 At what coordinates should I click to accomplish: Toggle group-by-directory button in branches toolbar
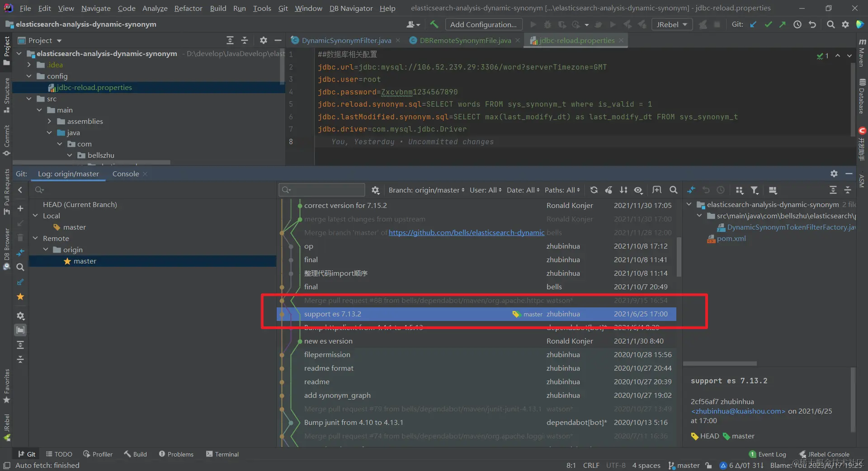[20, 330]
